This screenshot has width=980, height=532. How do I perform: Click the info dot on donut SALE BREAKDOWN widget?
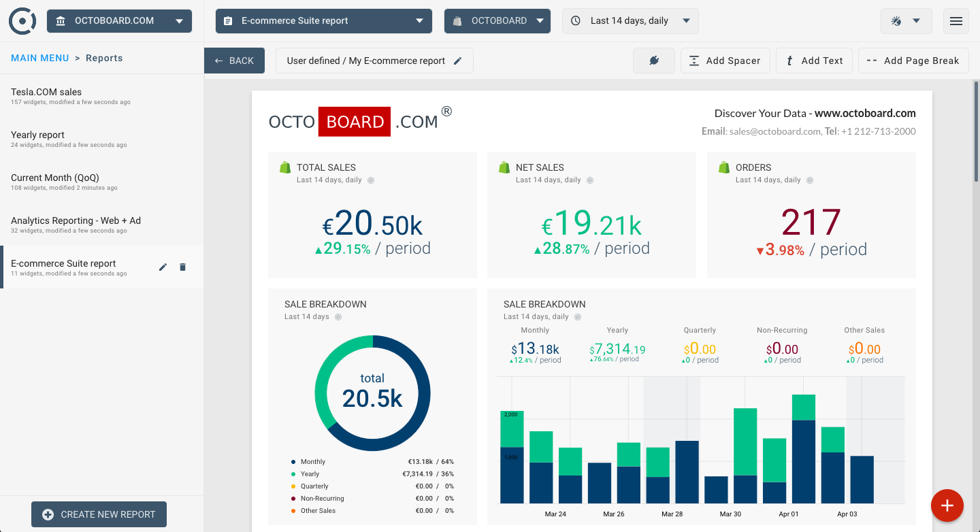(x=338, y=317)
